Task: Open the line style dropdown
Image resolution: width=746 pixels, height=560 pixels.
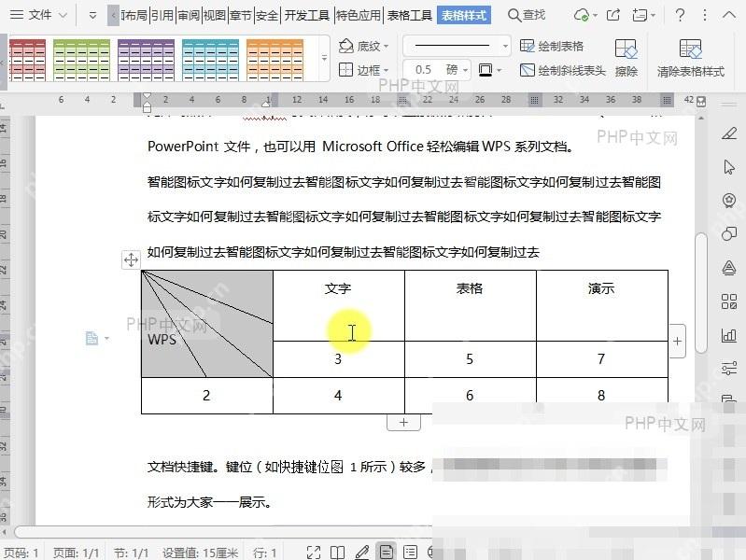Action: [457, 46]
